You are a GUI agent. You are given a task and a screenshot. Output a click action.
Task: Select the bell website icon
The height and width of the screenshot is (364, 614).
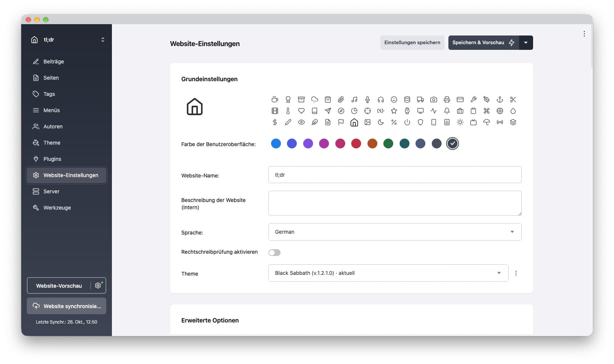pos(447,111)
